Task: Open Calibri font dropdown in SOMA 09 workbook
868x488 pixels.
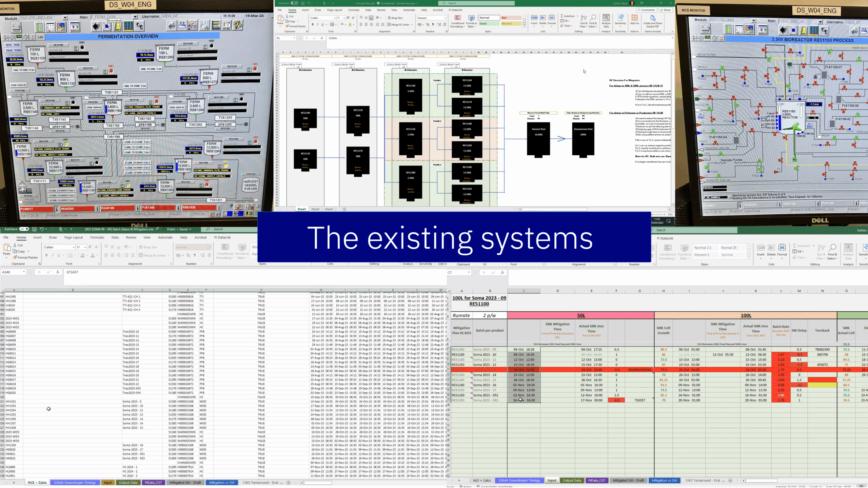Action: coord(73,247)
